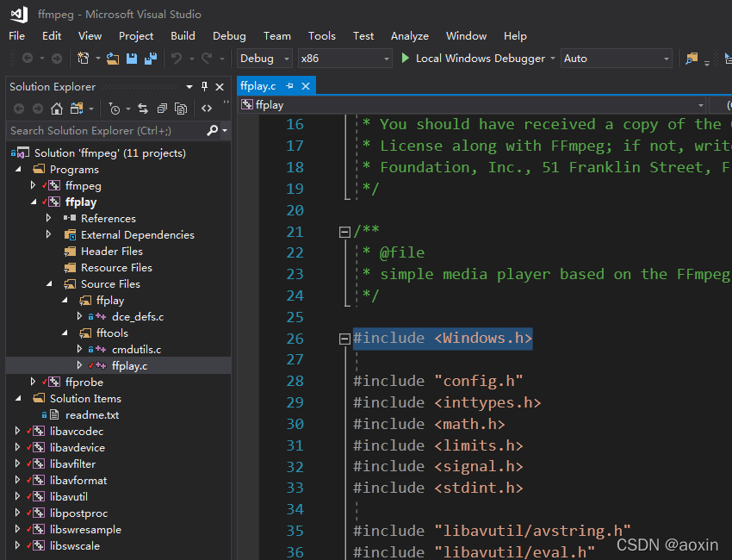Expand the libavcodec project
This screenshot has height=560, width=732.
coord(17,431)
